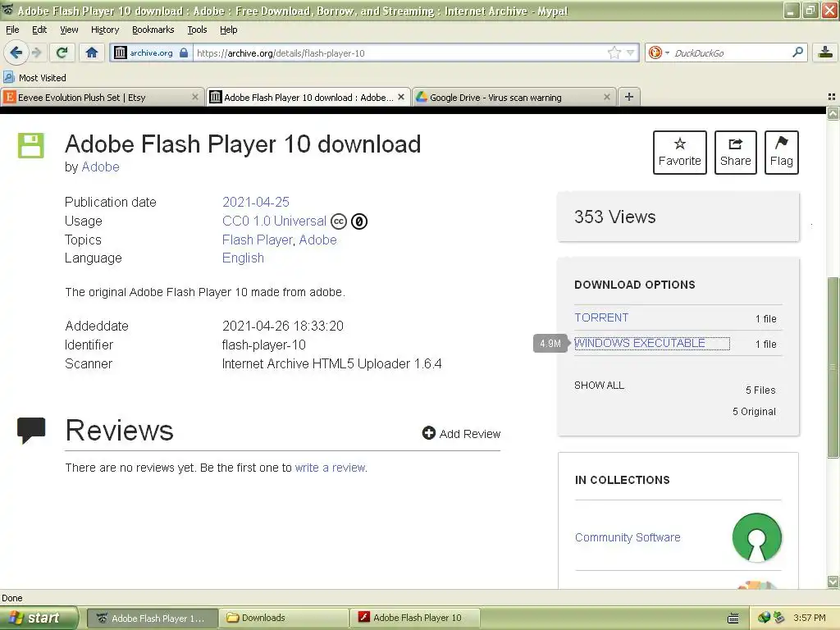
Task: Click the Favorite star button
Action: 679,152
